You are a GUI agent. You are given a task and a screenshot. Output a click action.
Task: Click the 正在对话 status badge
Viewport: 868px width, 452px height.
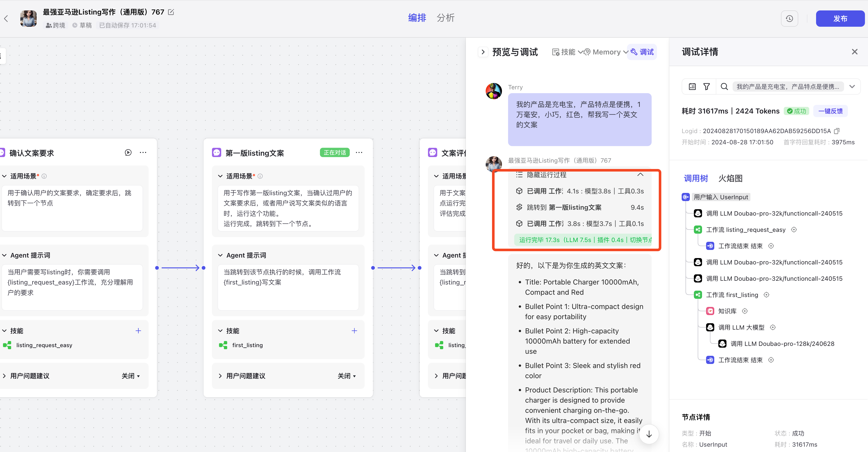(x=334, y=152)
